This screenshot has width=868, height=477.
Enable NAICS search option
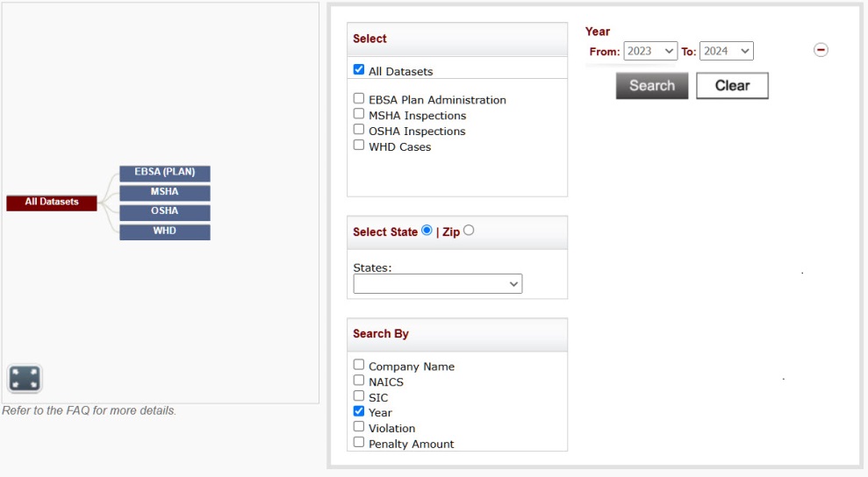point(359,381)
